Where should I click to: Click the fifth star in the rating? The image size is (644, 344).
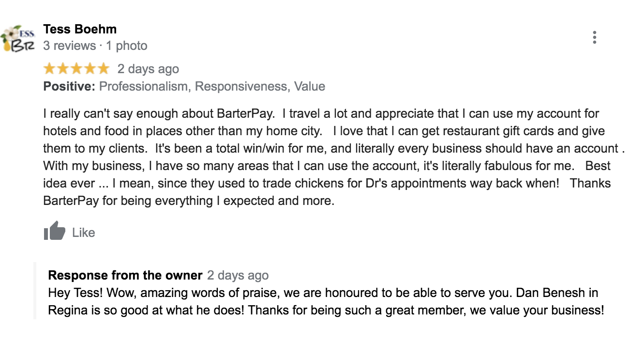tap(104, 69)
